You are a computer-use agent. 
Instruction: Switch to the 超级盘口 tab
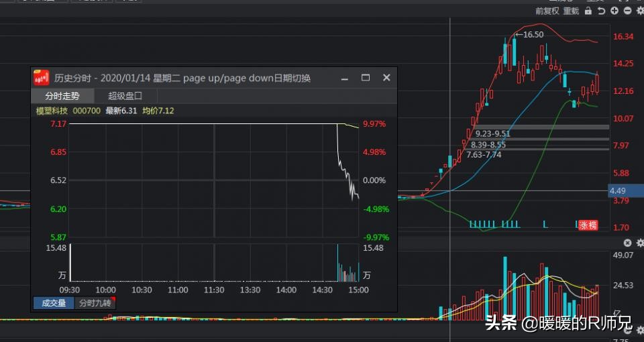click(125, 96)
